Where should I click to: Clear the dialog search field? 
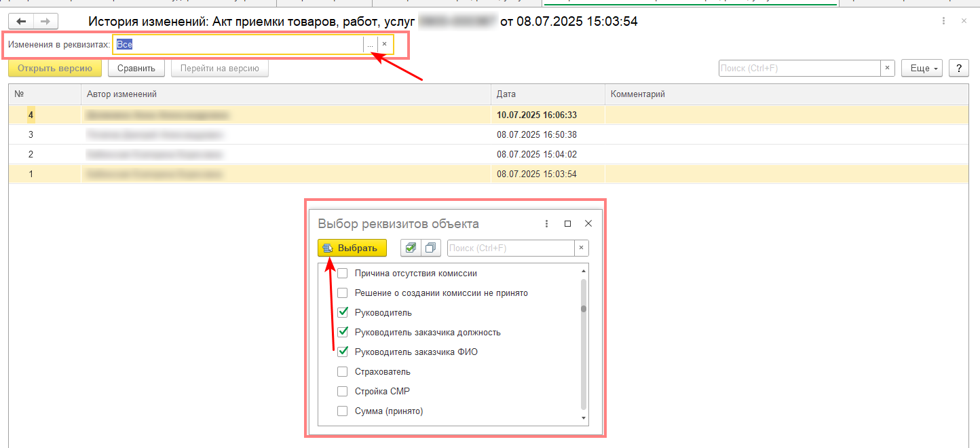(x=581, y=248)
